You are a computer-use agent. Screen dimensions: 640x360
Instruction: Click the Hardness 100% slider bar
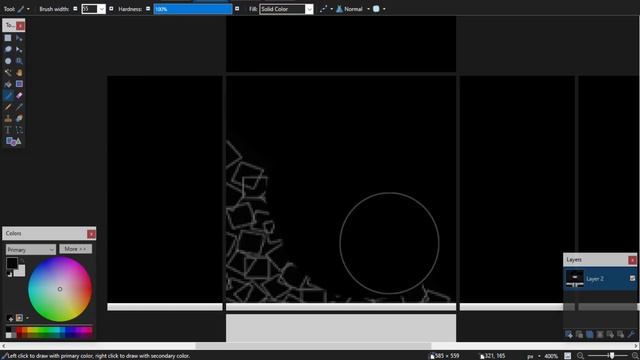pyautogui.click(x=193, y=9)
